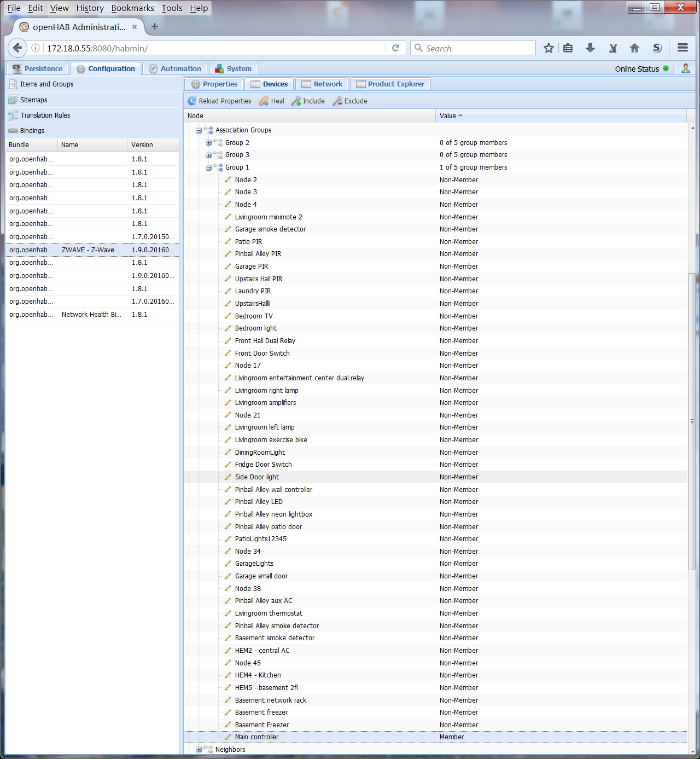700x759 pixels.
Task: Expand the Group 3 tree node
Action: click(208, 155)
